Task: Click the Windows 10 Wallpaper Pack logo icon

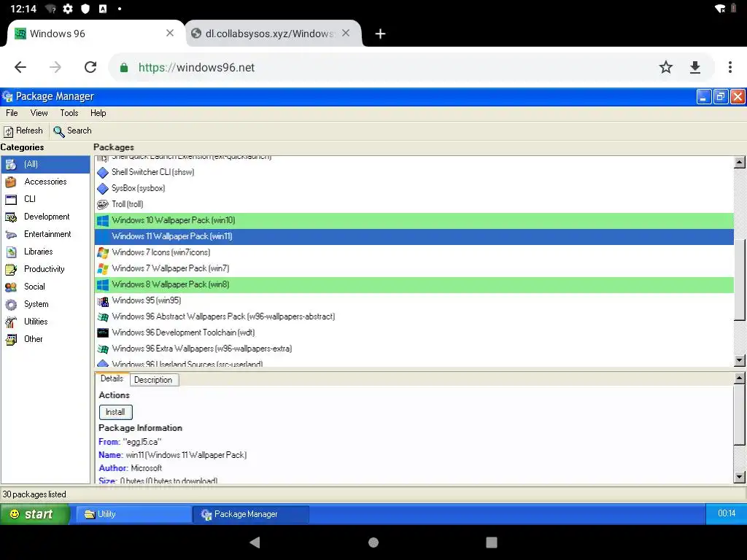Action: pyautogui.click(x=102, y=220)
